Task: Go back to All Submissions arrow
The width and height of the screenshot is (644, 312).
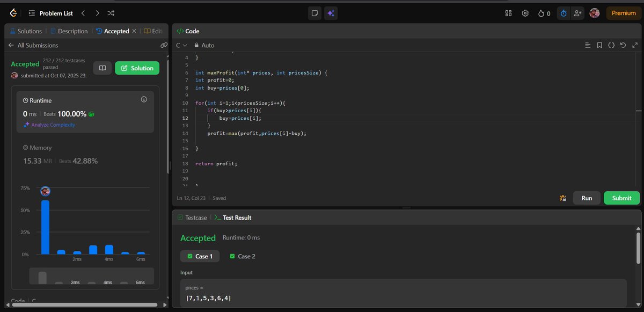Action: click(x=11, y=46)
